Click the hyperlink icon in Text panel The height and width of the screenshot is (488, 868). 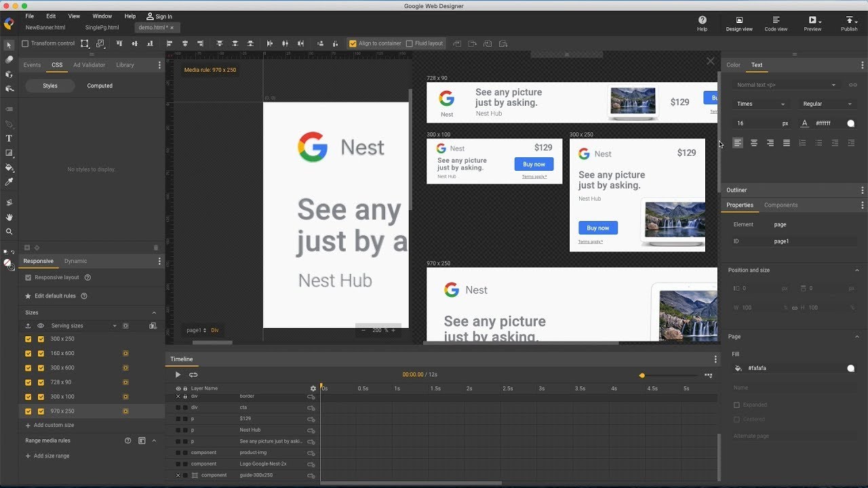coord(853,85)
